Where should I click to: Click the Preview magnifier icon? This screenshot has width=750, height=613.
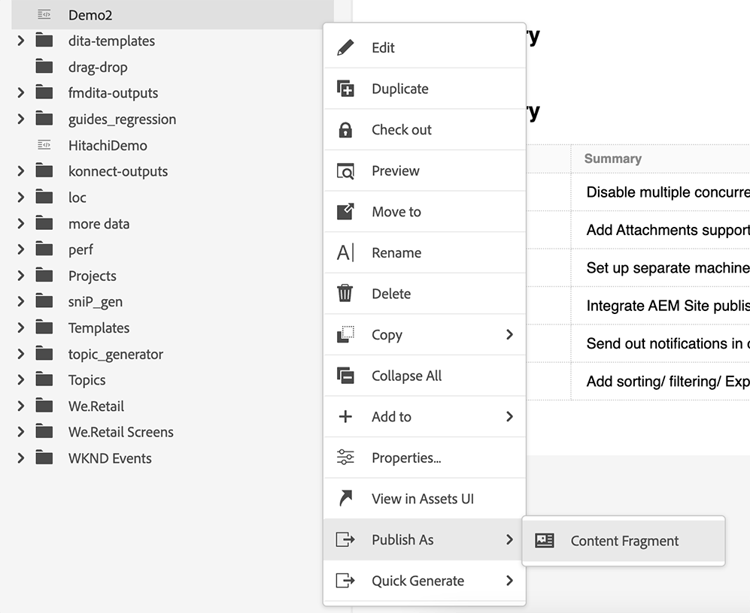tap(346, 171)
